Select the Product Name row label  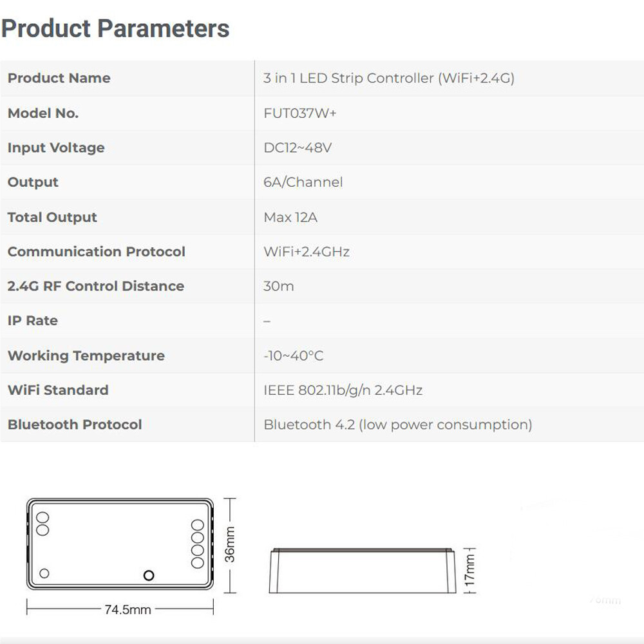59,78
